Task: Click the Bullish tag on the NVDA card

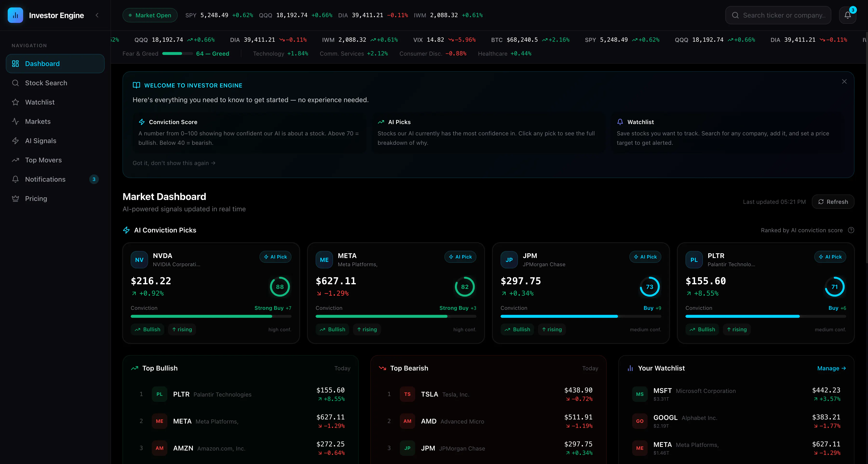Action: tap(148, 330)
